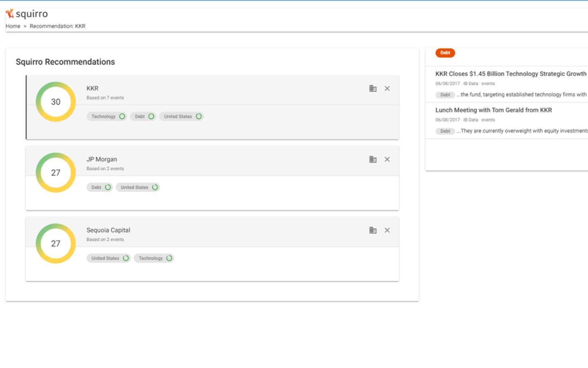
Task: Click the Squirro Recommendations heading
Action: pos(65,62)
